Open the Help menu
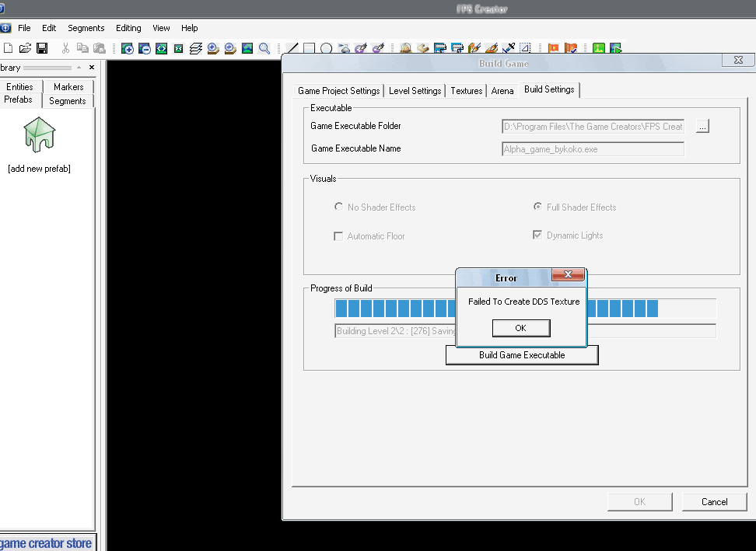The height and width of the screenshot is (551, 756). [190, 28]
